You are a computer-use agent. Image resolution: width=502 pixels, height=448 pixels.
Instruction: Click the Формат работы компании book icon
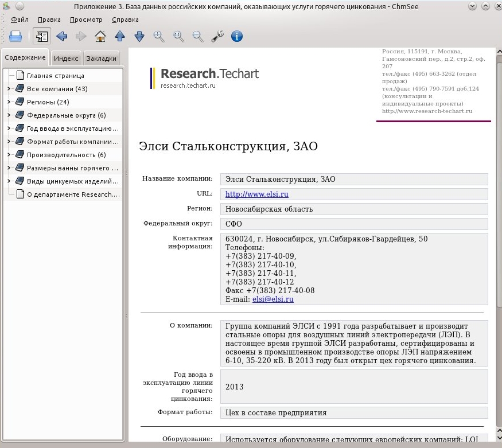pyautogui.click(x=20, y=141)
